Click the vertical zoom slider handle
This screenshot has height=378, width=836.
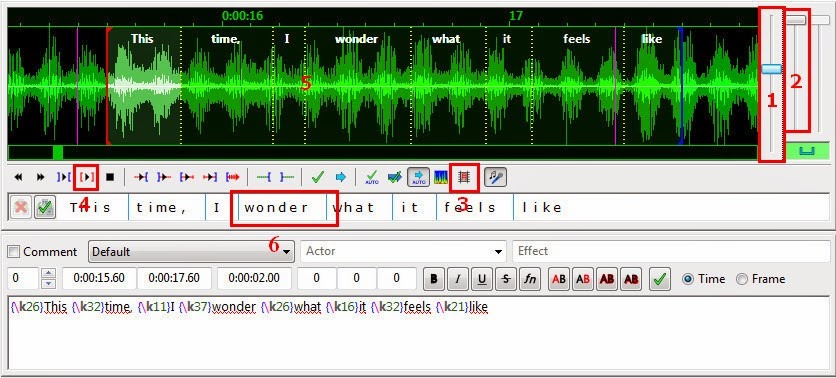click(x=797, y=20)
